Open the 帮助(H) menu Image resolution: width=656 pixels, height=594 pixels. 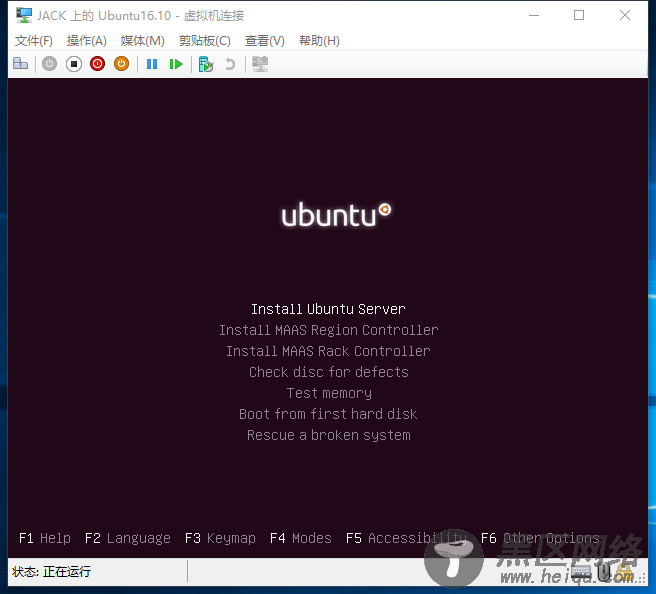pyautogui.click(x=319, y=41)
